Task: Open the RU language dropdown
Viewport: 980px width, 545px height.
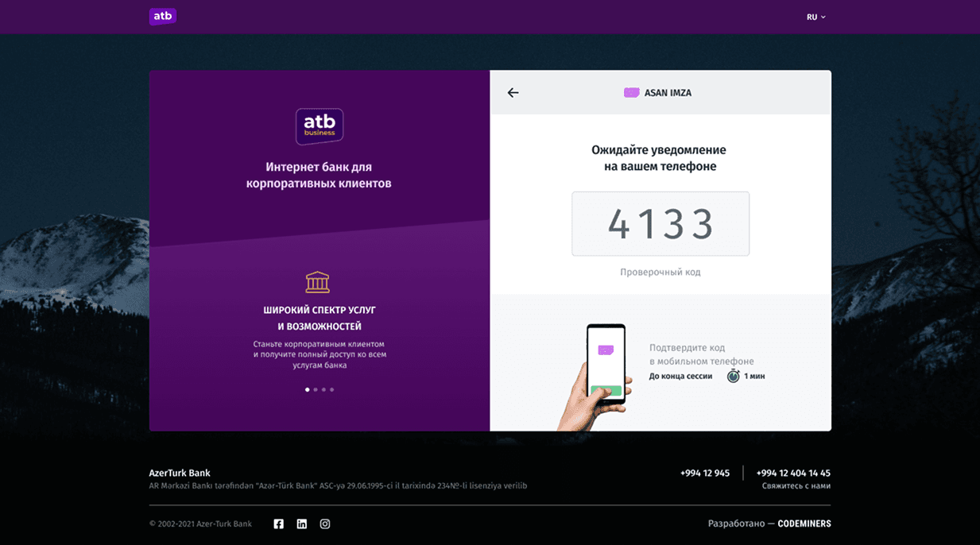Action: (816, 17)
